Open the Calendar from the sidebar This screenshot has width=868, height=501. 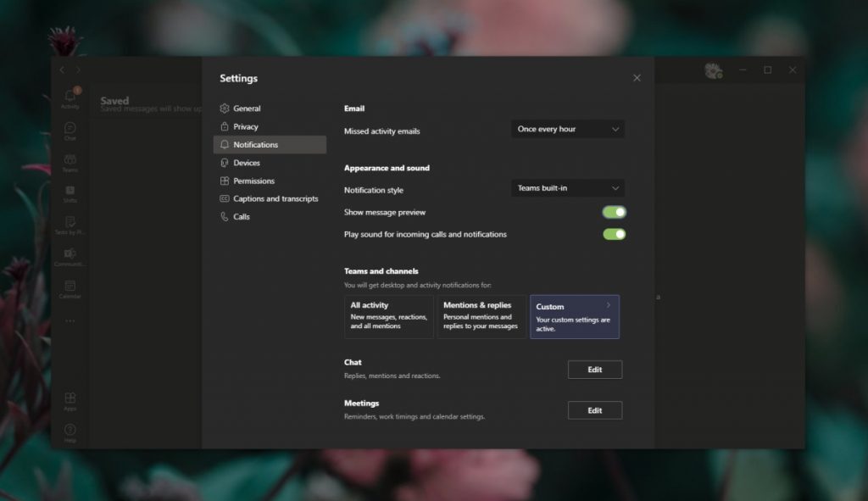[70, 287]
